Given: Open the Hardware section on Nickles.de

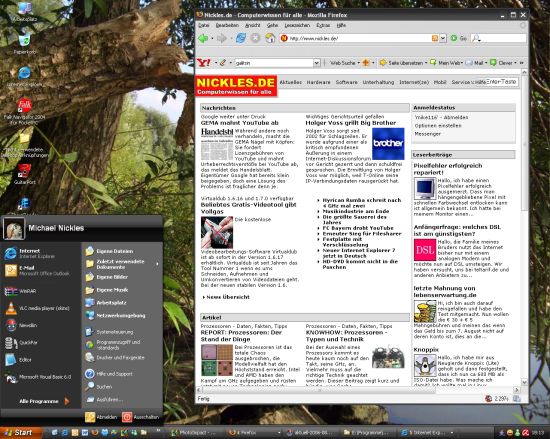Looking at the screenshot, I should [318, 82].
